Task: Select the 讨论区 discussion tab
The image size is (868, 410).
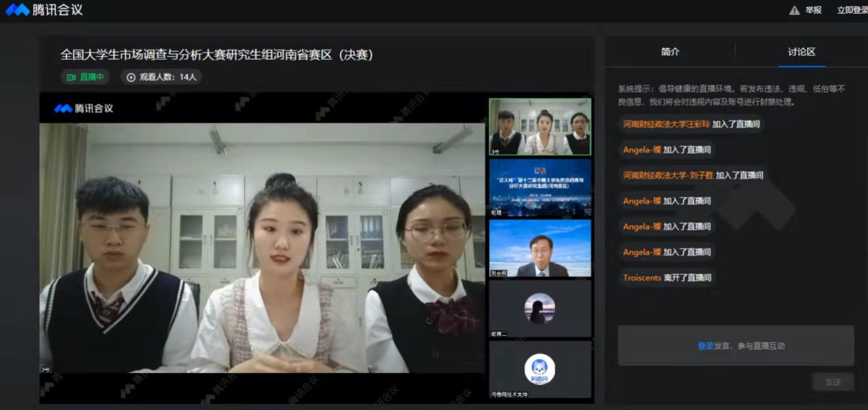Action: pos(802,52)
